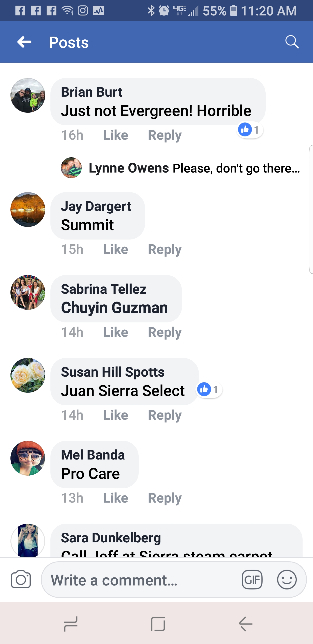The image size is (313, 644).
Task: Like Jay Dargert's Summit comment
Action: point(116,249)
